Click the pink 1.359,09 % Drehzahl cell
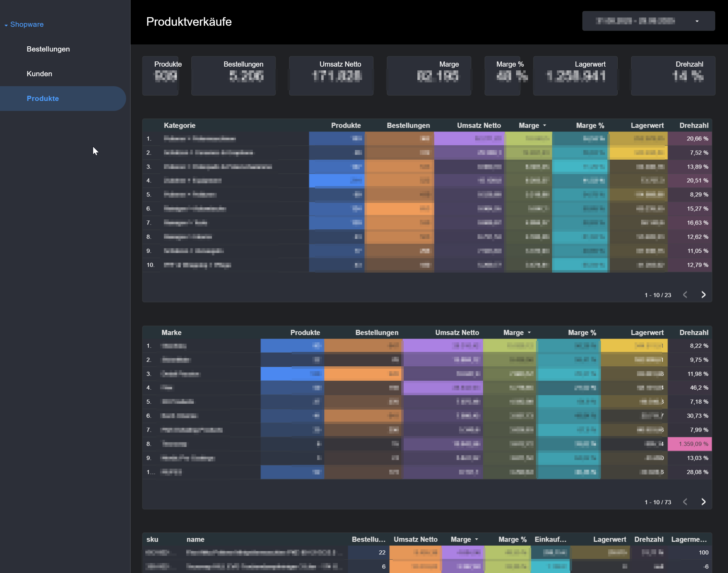The image size is (728, 573). pyautogui.click(x=690, y=444)
